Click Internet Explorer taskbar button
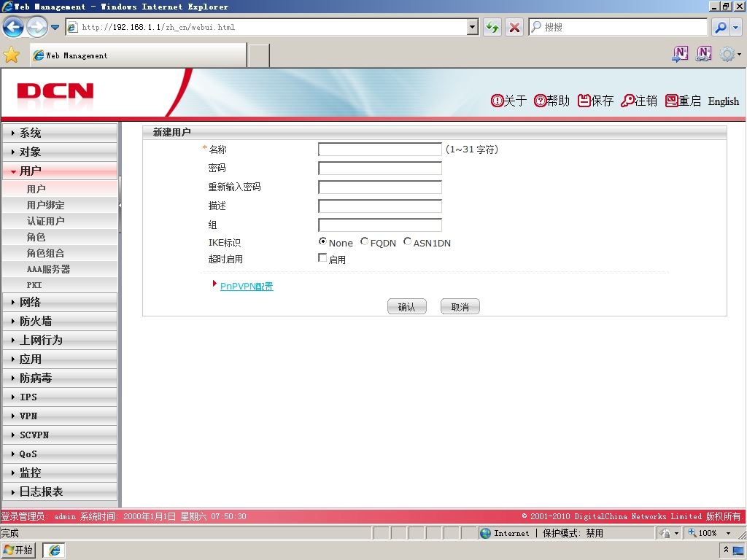Screen dimensions: 747x560 [x=54, y=551]
